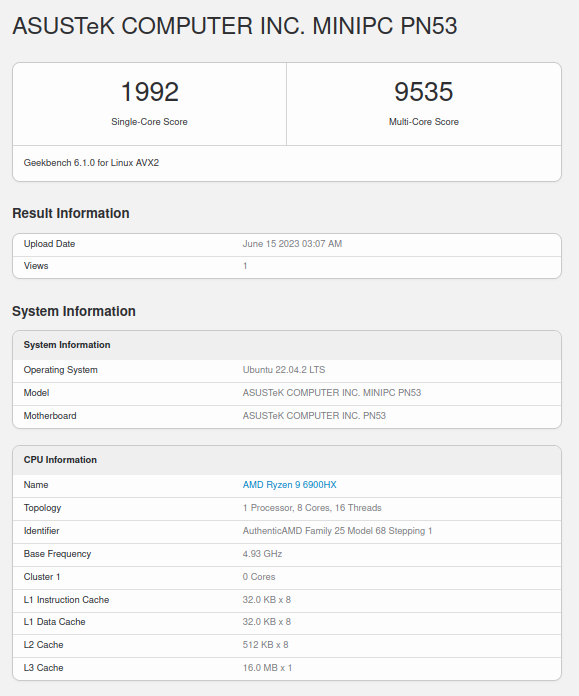The image size is (579, 696).
Task: Click the Upload Date label
Action: pos(49,244)
